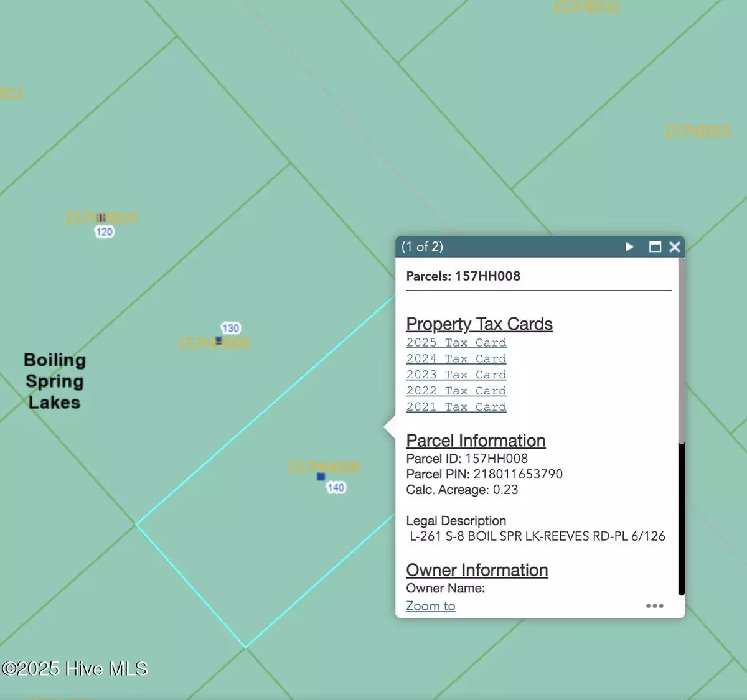View the 2022 Tax Card link
Screen dimensions: 747x700
tap(456, 391)
